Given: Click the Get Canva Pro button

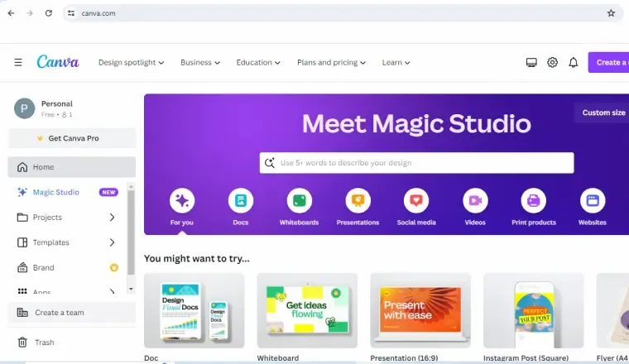Looking at the screenshot, I should [x=72, y=138].
